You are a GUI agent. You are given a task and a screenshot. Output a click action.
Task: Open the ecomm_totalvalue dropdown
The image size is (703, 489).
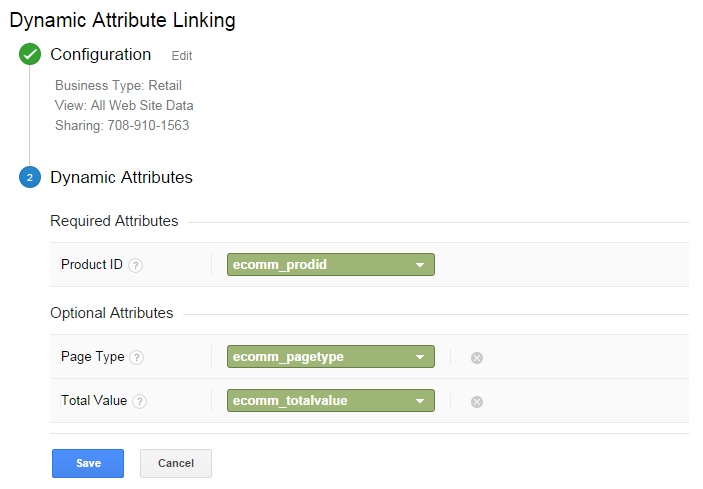click(x=330, y=401)
